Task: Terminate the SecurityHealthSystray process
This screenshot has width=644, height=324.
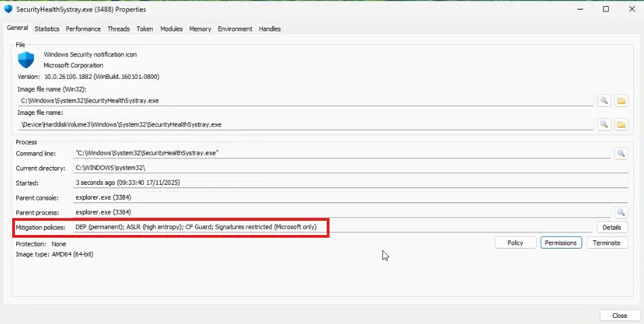Action: click(x=606, y=242)
